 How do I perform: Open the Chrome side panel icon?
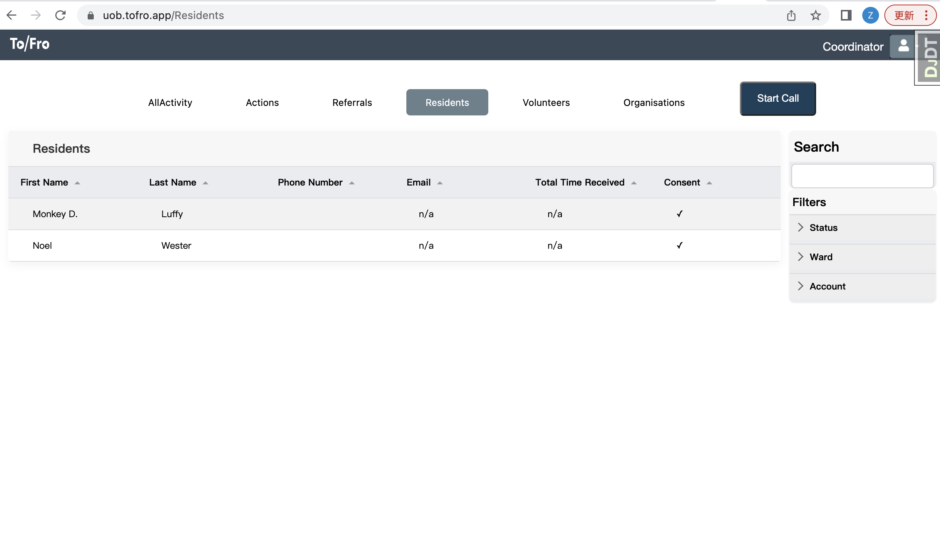(845, 15)
